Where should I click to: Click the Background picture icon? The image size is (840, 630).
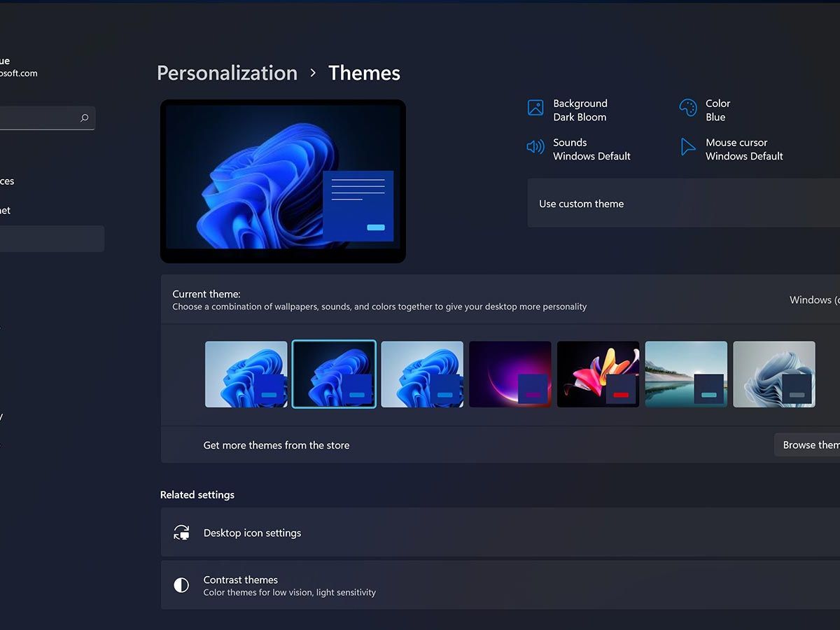pos(535,108)
